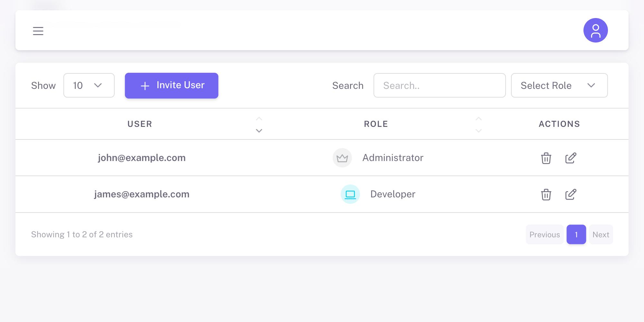
Task: Edit john@example.com with the pencil icon
Action: pyautogui.click(x=570, y=158)
